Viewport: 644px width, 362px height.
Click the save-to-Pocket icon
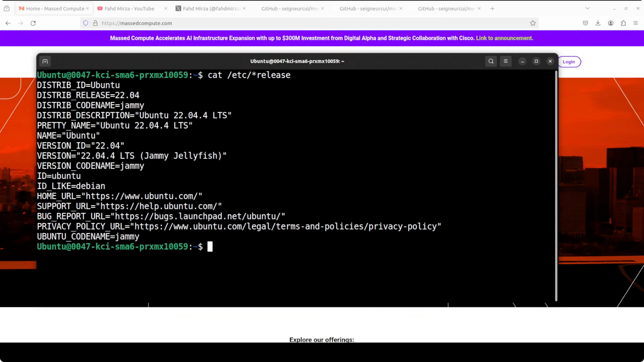(x=585, y=23)
